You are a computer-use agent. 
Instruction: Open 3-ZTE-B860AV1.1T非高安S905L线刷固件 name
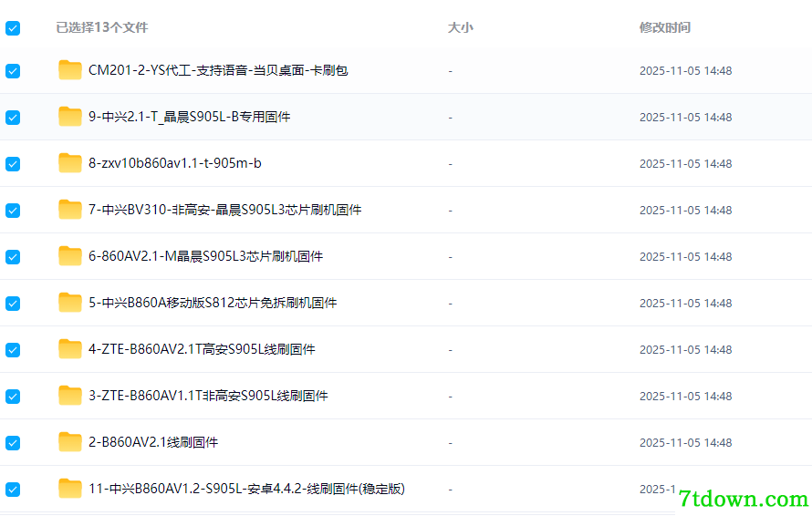[208, 396]
